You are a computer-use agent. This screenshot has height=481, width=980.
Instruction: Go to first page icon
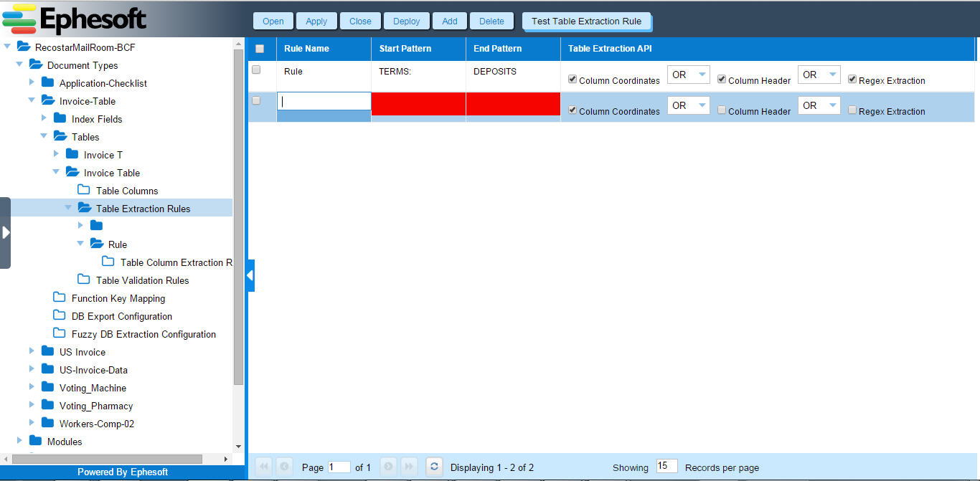(x=264, y=467)
